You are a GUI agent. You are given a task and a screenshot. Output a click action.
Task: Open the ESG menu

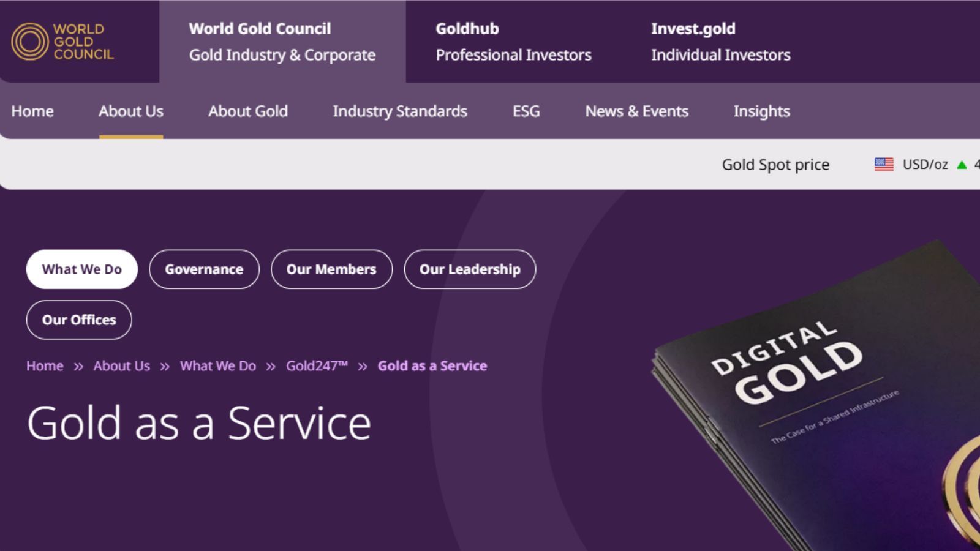[x=526, y=111]
